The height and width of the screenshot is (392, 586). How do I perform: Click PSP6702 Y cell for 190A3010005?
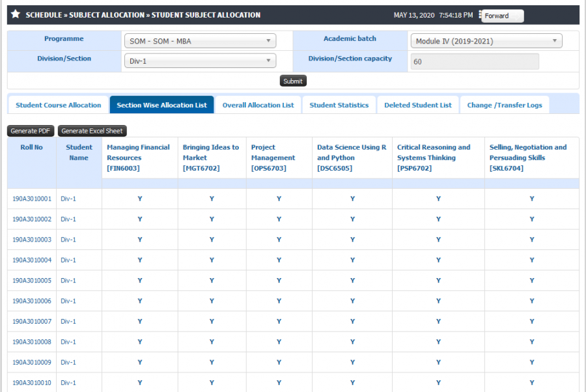[x=438, y=281]
